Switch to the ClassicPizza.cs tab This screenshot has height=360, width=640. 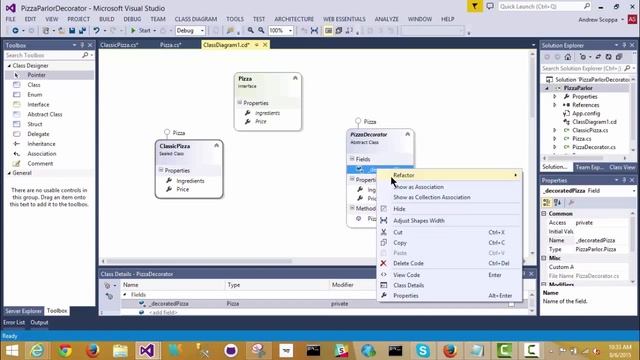pyautogui.click(x=119, y=45)
